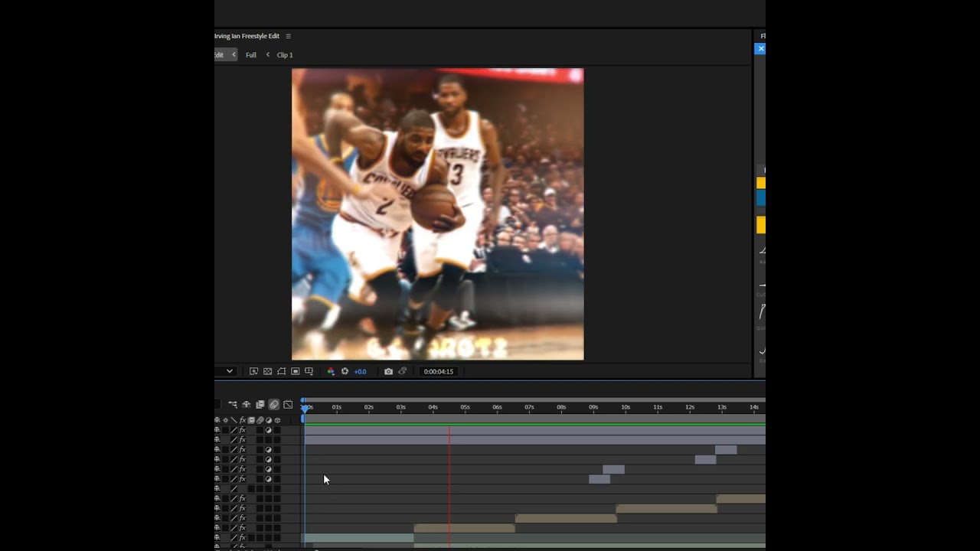Toggle fx switch on first layer row

click(243, 430)
